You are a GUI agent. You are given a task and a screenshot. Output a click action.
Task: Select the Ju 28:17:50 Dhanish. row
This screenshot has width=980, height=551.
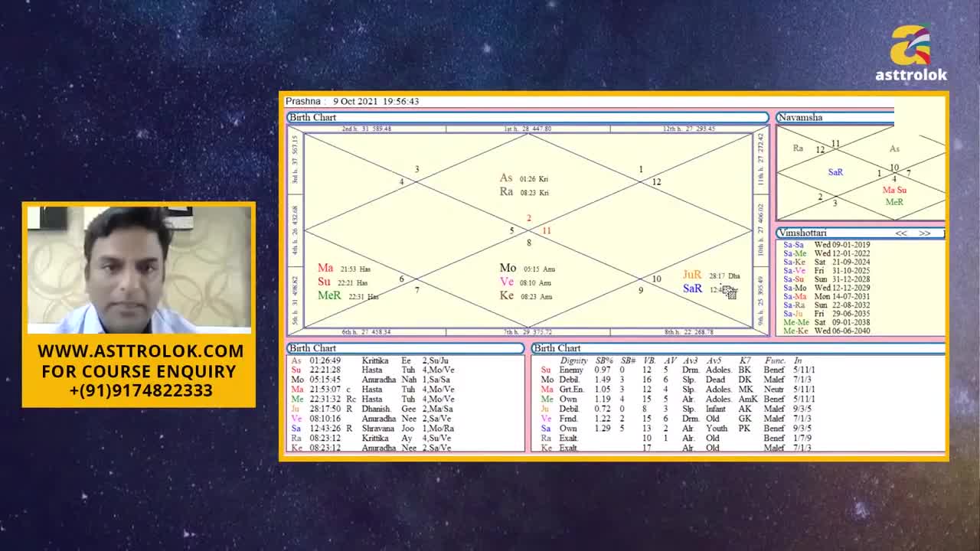pyautogui.click(x=371, y=409)
